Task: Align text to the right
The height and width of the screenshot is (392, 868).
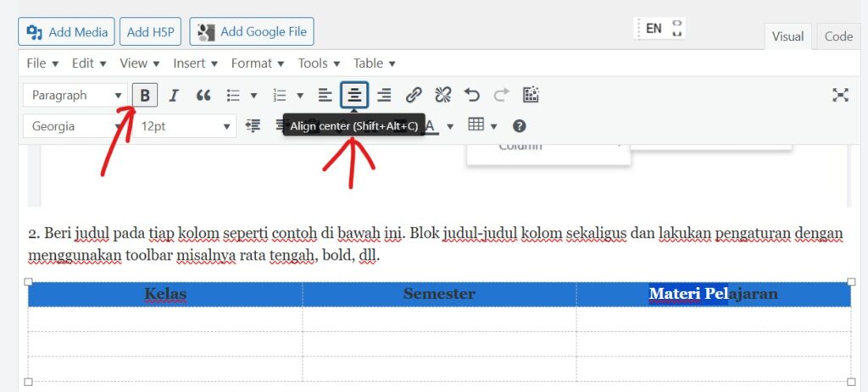Action: tap(384, 96)
